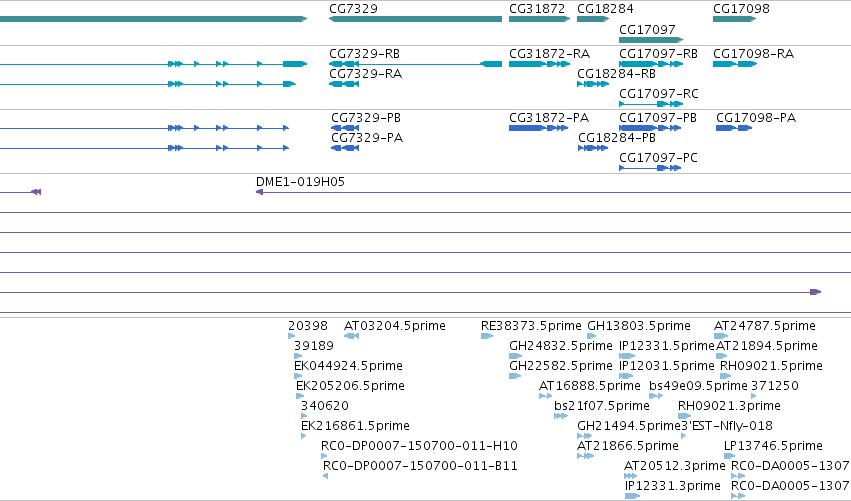Image resolution: width=851 pixels, height=501 pixels.
Task: Select the IP12331.3prime EST
Action: pos(633,496)
